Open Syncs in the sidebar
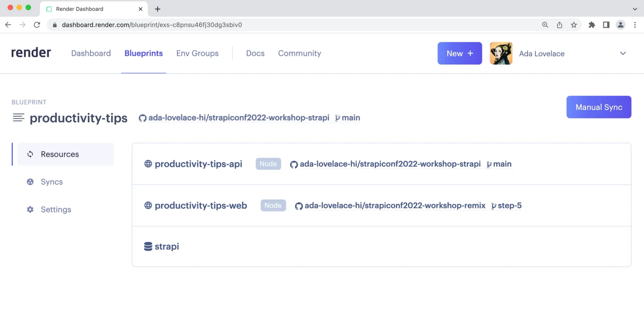 [52, 182]
